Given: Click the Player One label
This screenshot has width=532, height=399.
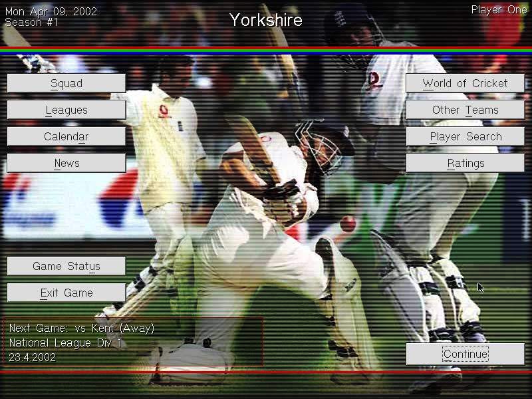Looking at the screenshot, I should pos(499,10).
